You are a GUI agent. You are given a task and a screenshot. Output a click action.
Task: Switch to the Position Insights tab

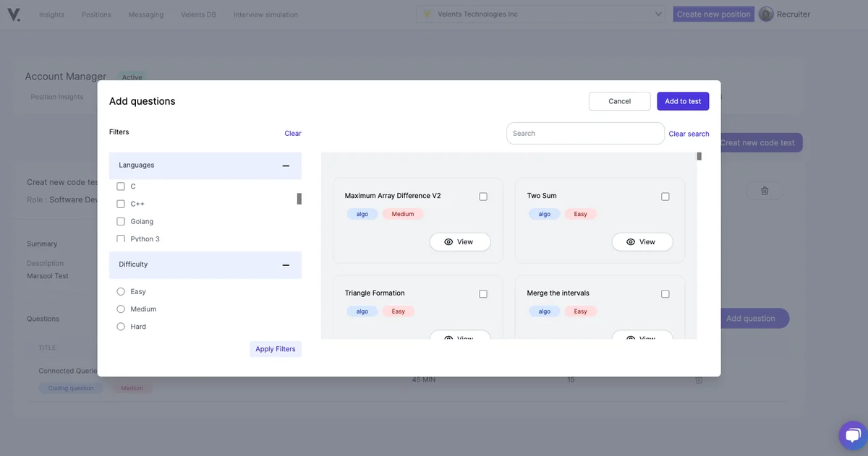click(57, 97)
